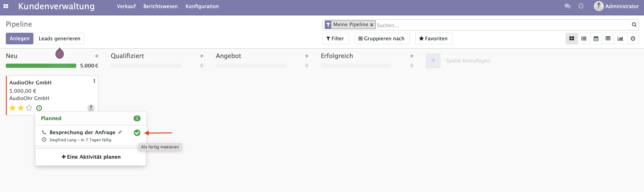
Task: Open the conversations chat icon
Action: coord(567,6)
